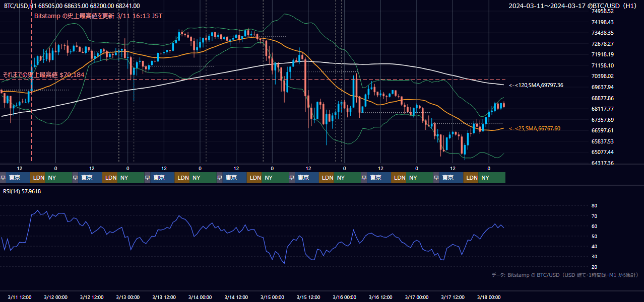The width and height of the screenshot is (644, 302).
Task: Click price axis value 74198.43
Action: pyautogui.click(x=602, y=22)
